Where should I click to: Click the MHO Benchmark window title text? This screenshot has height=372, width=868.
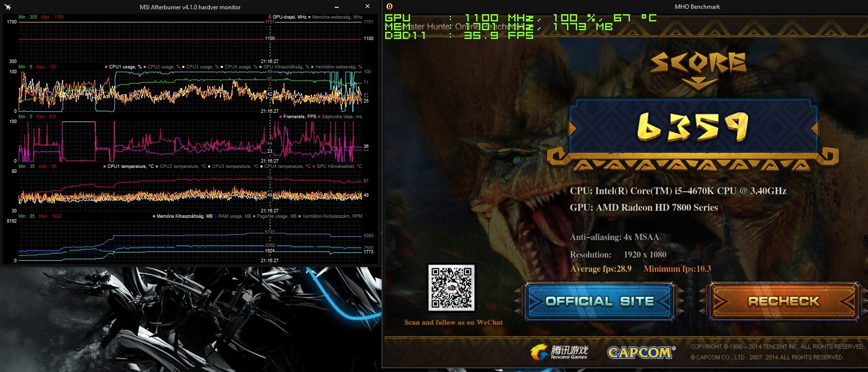click(x=698, y=7)
